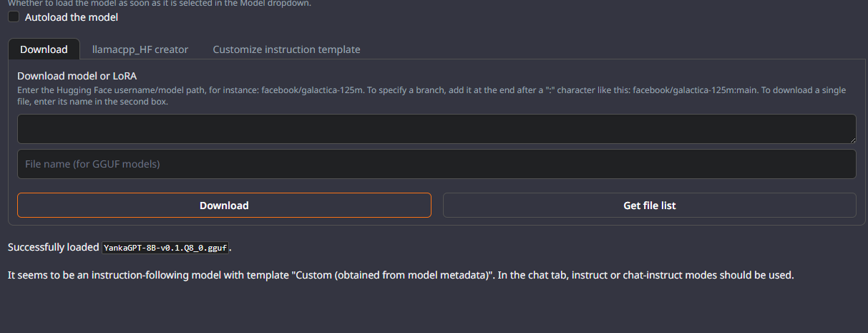This screenshot has height=333, width=868.
Task: Click the 'Autoload the model' label text
Action: [x=72, y=17]
